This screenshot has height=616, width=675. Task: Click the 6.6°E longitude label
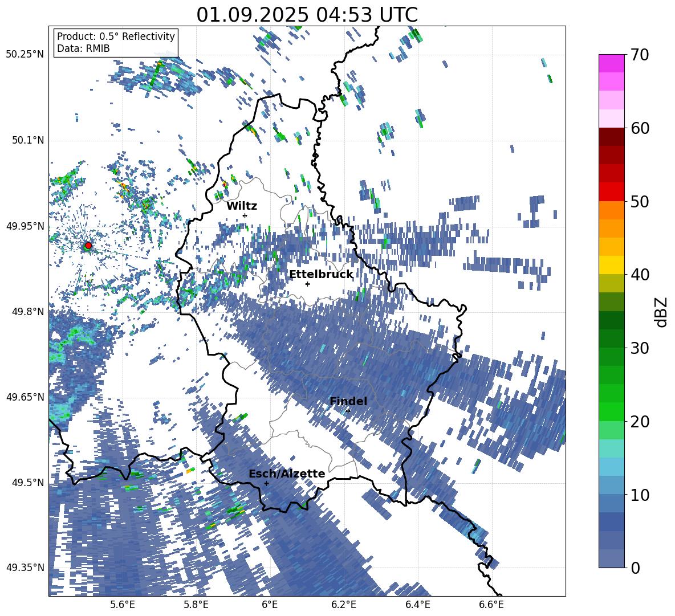pos(491,605)
